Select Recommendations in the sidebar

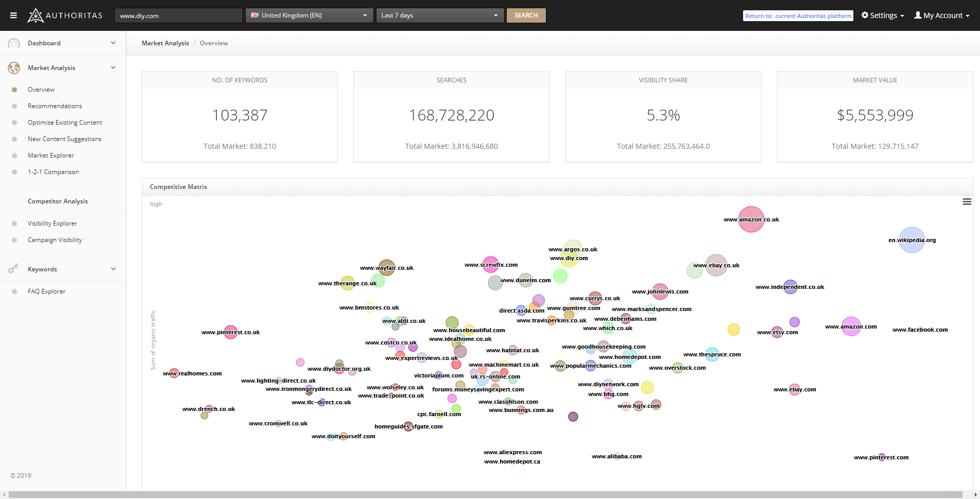click(x=55, y=106)
